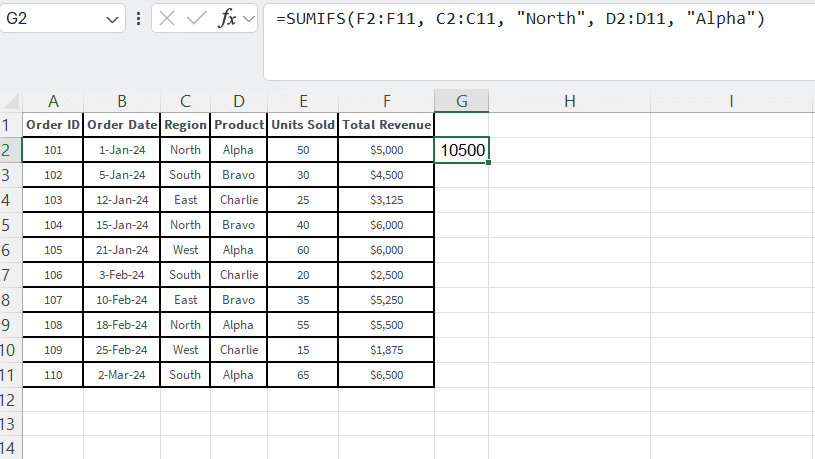Image resolution: width=815 pixels, height=459 pixels.
Task: Click the 'Units Sold' header cell
Action: pos(303,125)
